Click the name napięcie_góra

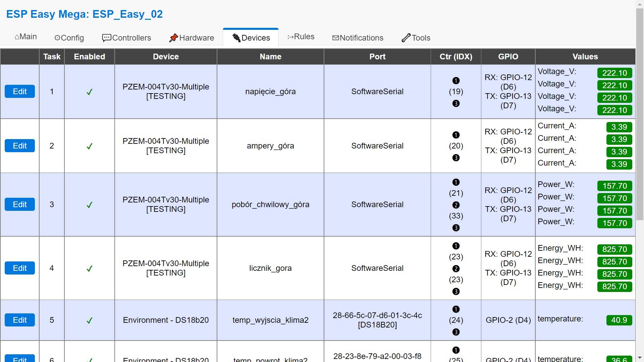coord(270,92)
